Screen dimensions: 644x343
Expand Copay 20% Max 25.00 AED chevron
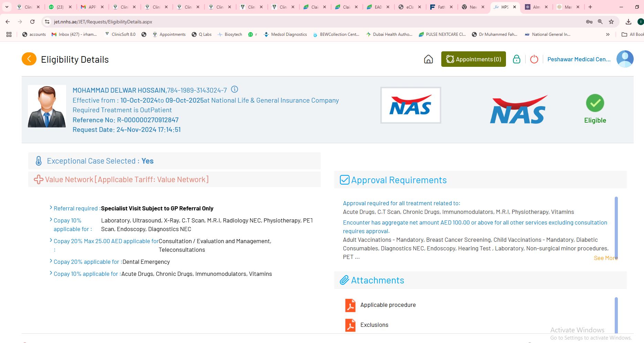click(x=51, y=240)
